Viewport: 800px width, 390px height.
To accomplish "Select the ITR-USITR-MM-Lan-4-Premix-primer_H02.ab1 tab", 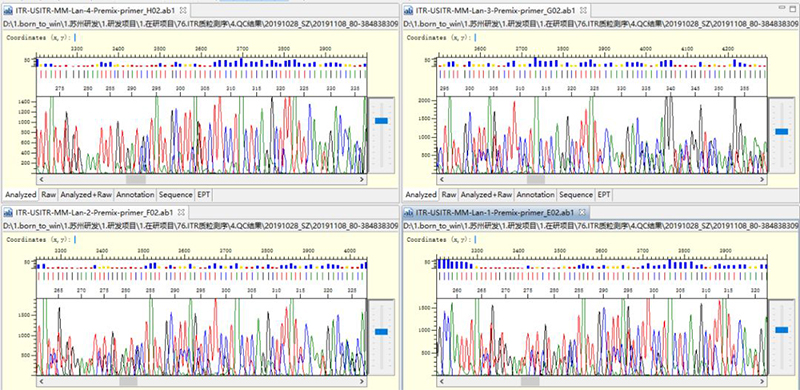I will point(95,10).
